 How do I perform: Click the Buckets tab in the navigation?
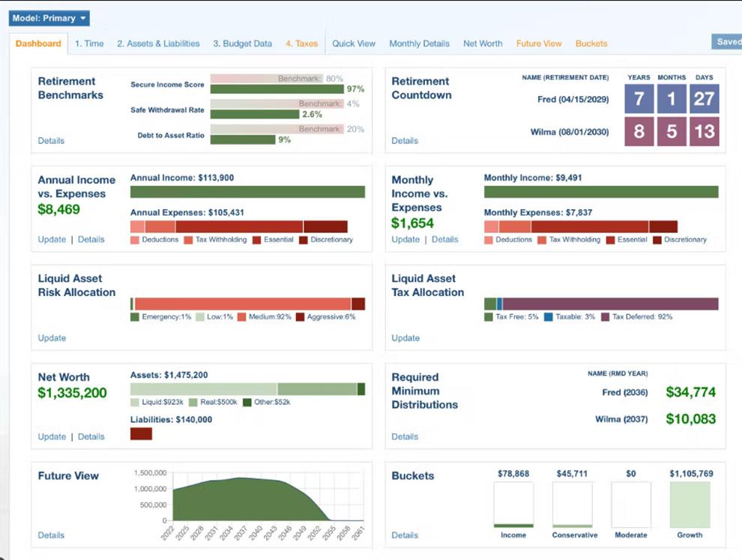pos(591,43)
